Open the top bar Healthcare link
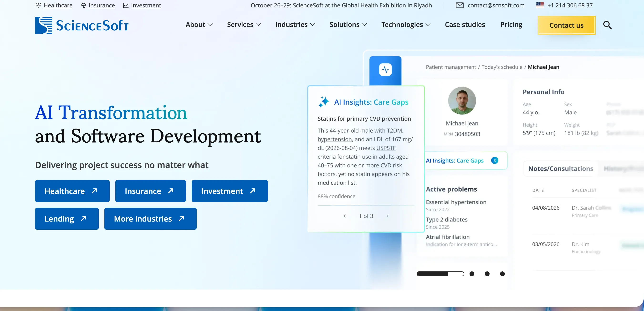This screenshot has width=644, height=311. pyautogui.click(x=58, y=5)
